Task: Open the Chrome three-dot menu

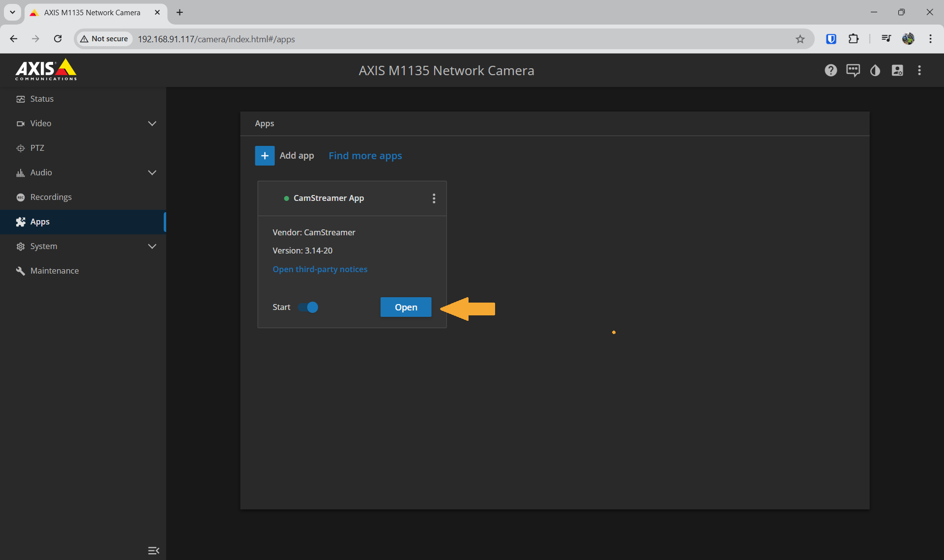Action: pyautogui.click(x=930, y=39)
